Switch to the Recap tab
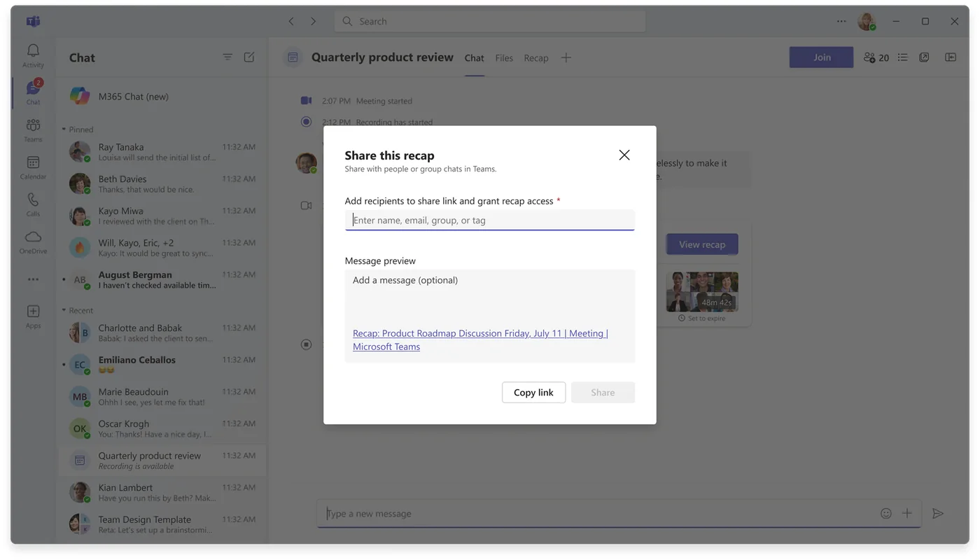The width and height of the screenshot is (980, 560). click(x=536, y=58)
